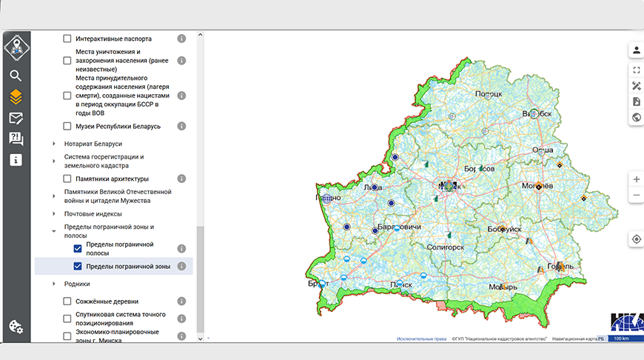644x360 pixels.
Task: Enable Памятники архитектуры checkbox
Action: click(x=67, y=179)
